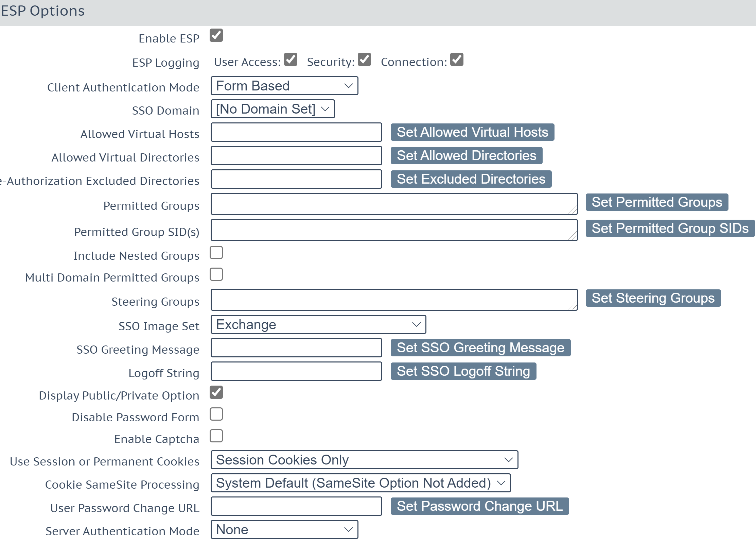Uncheck Display Public/Private Option
This screenshot has width=756, height=541.
point(216,392)
